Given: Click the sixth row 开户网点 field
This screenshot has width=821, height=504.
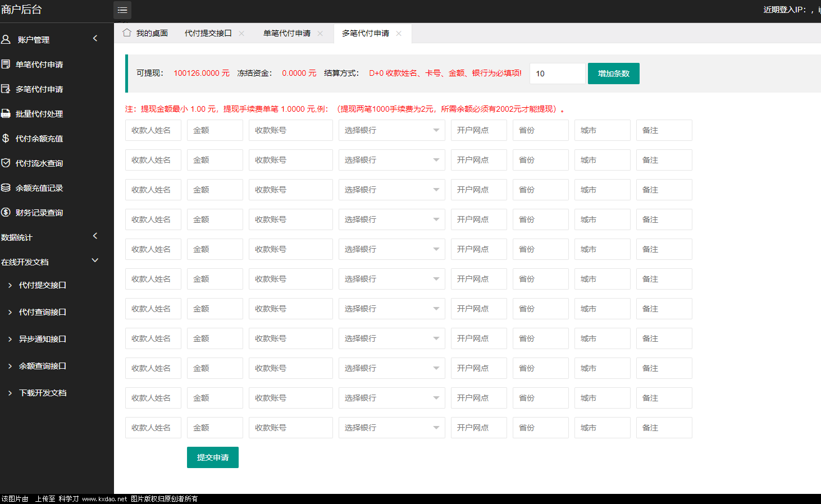Looking at the screenshot, I should tap(479, 279).
